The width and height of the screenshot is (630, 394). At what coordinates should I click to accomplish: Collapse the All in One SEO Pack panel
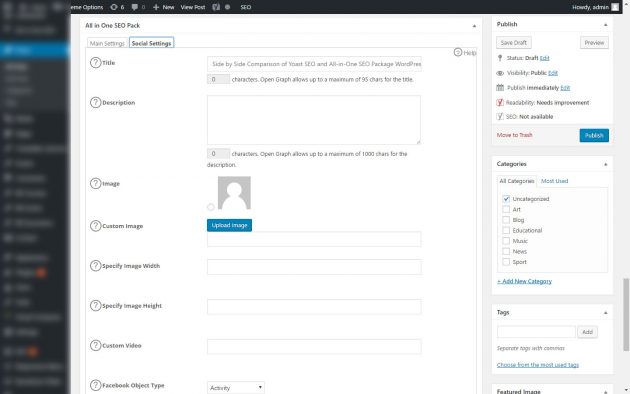474,26
